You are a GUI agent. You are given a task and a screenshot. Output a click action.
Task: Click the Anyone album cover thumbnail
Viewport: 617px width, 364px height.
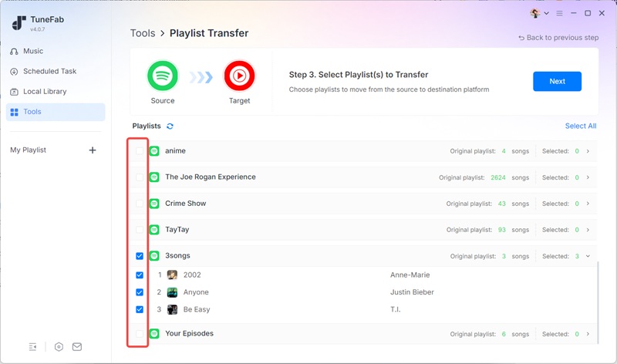click(172, 292)
